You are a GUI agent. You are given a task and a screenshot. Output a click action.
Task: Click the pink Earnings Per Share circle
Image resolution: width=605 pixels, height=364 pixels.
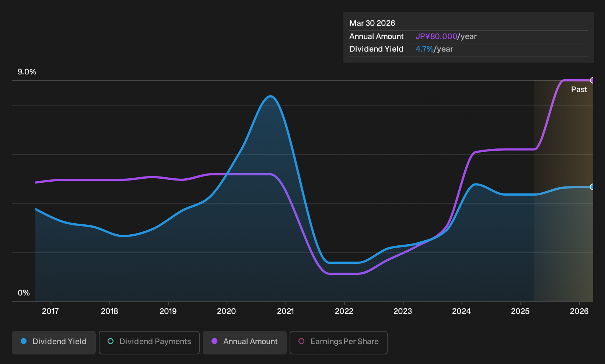(301, 342)
